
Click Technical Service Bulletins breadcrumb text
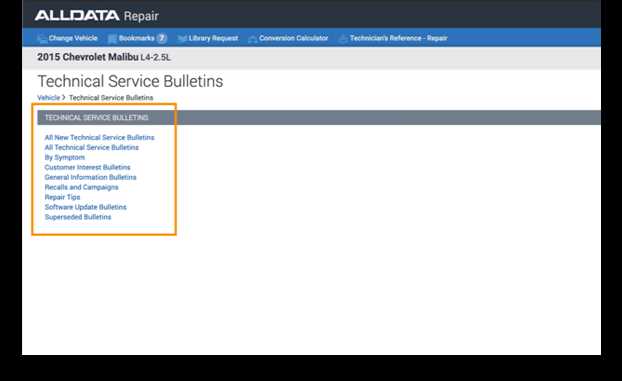(111, 98)
